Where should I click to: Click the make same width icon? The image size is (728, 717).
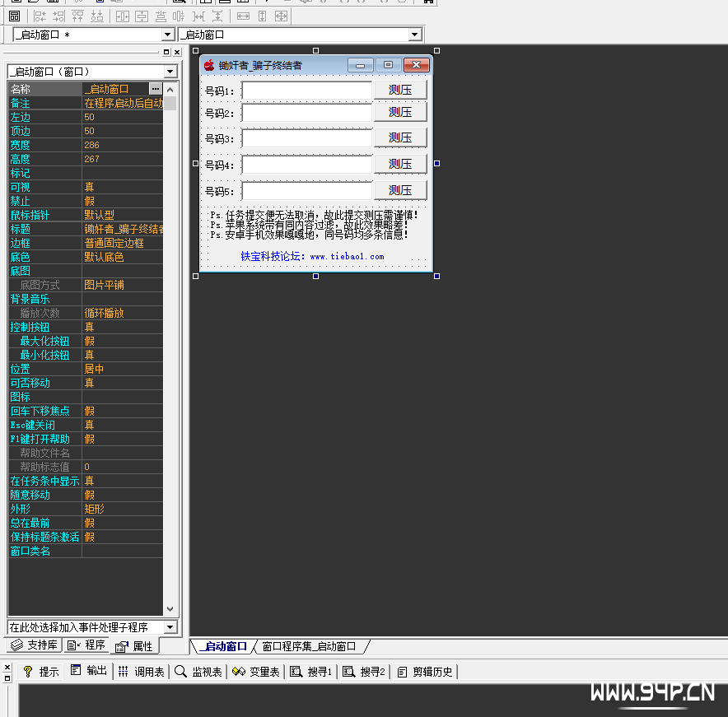[x=243, y=16]
